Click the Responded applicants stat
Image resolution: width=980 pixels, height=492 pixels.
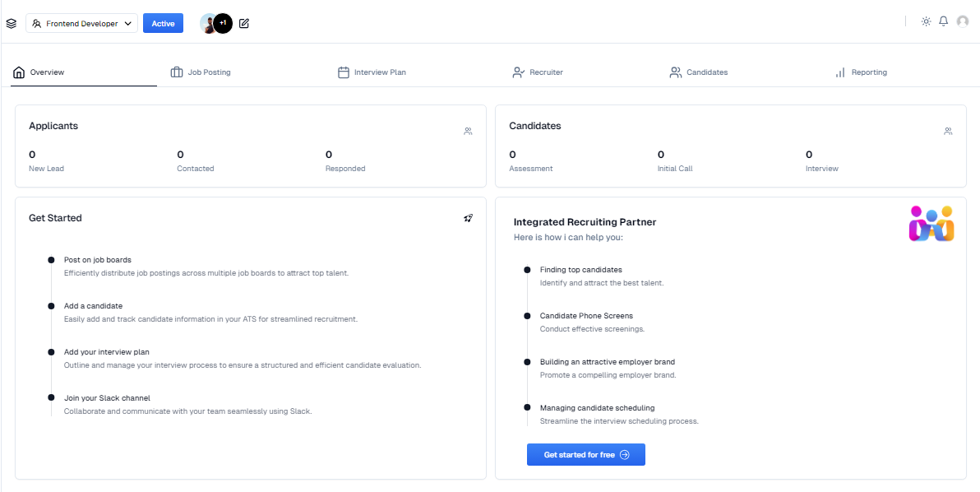point(345,160)
